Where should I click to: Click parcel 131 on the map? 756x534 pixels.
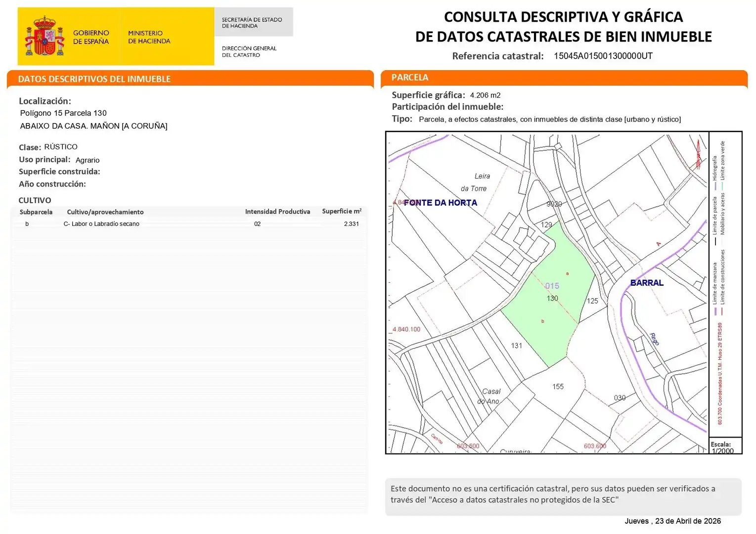pyautogui.click(x=516, y=346)
